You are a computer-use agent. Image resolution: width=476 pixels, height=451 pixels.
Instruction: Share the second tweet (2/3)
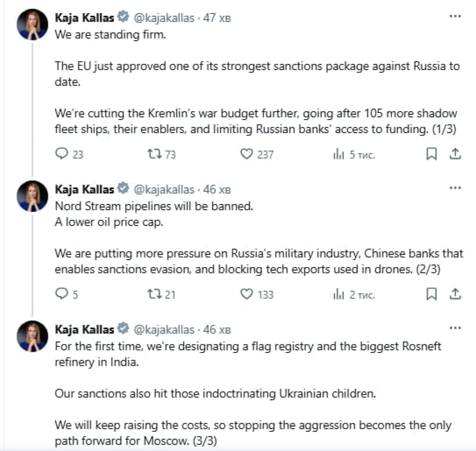point(455,294)
